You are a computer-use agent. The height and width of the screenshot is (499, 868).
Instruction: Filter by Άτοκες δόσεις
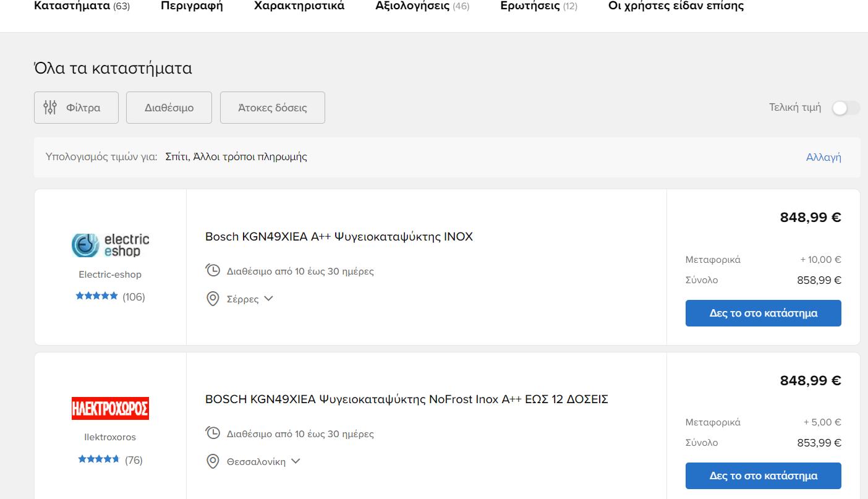(273, 108)
